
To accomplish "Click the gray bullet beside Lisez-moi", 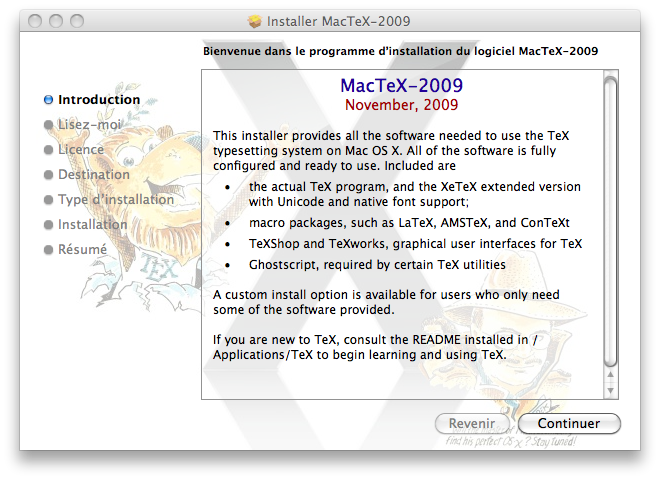I will pos(48,125).
